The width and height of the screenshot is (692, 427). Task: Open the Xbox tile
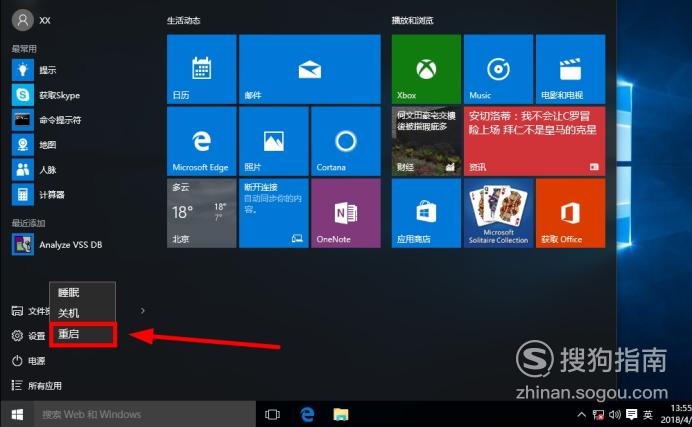pyautogui.click(x=426, y=69)
